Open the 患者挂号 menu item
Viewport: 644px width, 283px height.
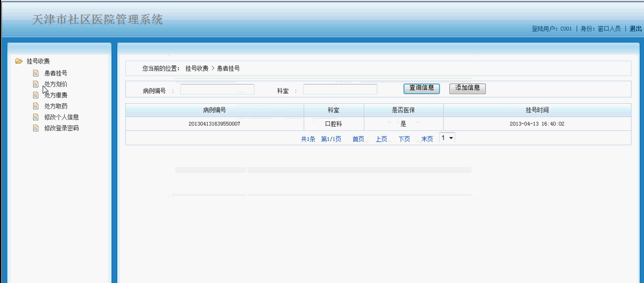point(56,73)
